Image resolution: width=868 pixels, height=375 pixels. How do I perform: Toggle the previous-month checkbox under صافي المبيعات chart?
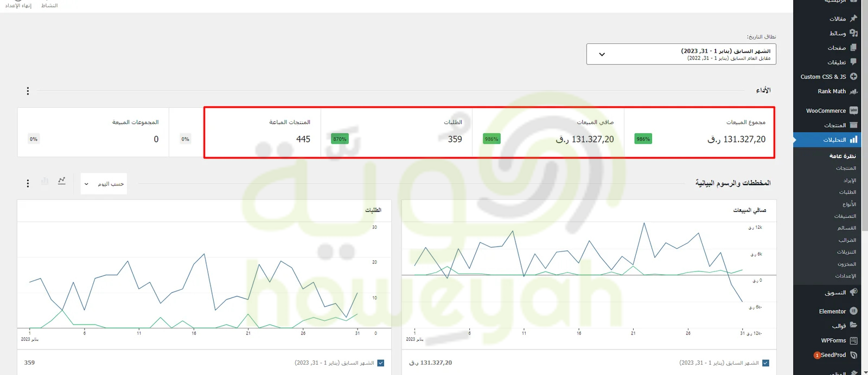(x=765, y=363)
